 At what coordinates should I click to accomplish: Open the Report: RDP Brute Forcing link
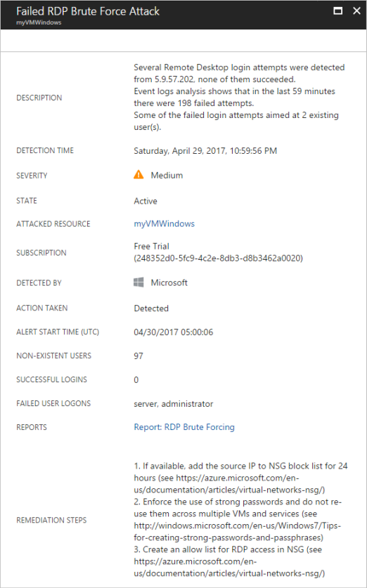coord(184,427)
